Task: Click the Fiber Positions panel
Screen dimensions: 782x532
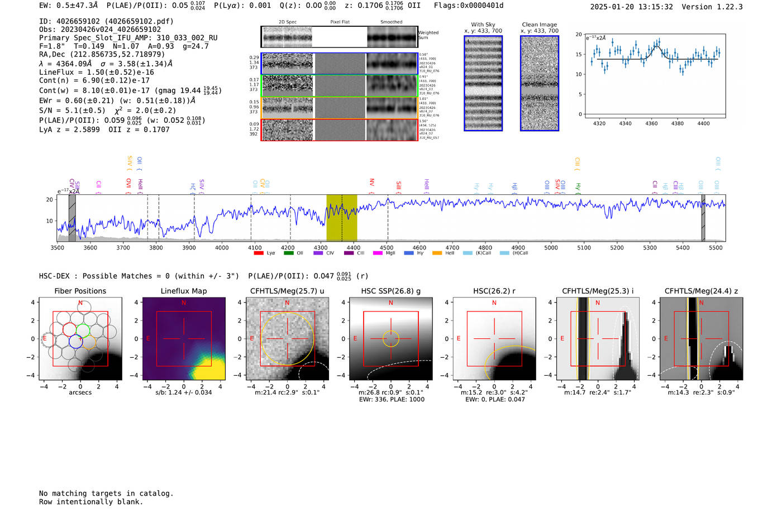Action: (80, 339)
